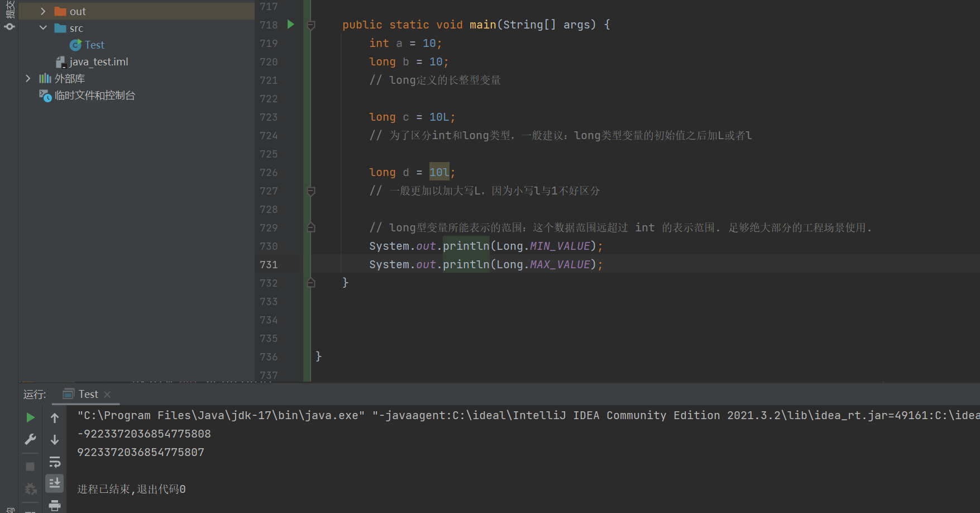Viewport: 980px width, 513px height.
Task: Run main method via gutter play arrow
Action: click(x=290, y=24)
